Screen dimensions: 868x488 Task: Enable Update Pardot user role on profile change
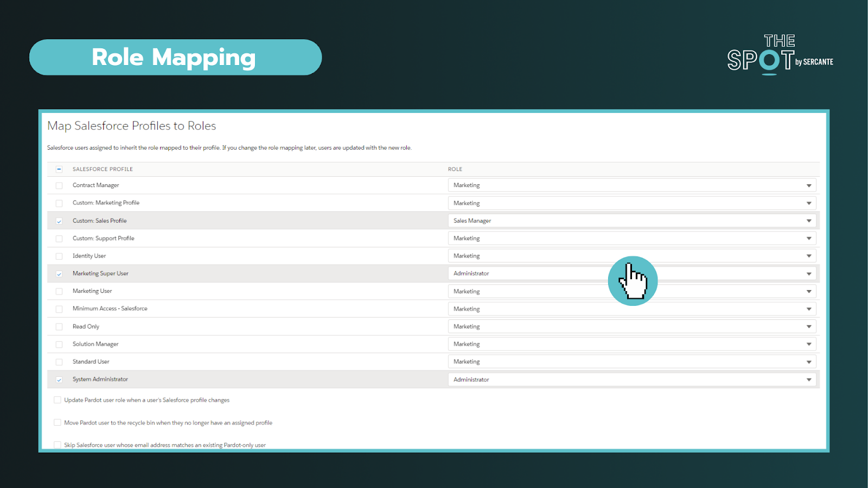click(x=57, y=400)
